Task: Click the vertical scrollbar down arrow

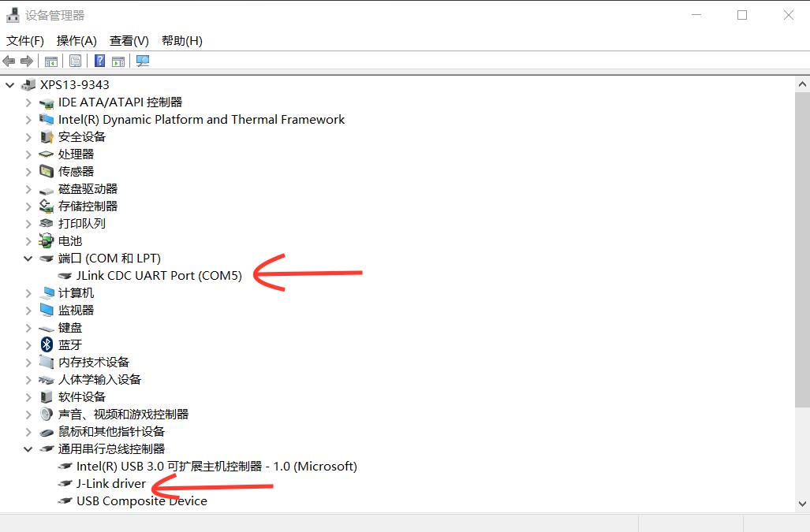Action: pyautogui.click(x=803, y=503)
